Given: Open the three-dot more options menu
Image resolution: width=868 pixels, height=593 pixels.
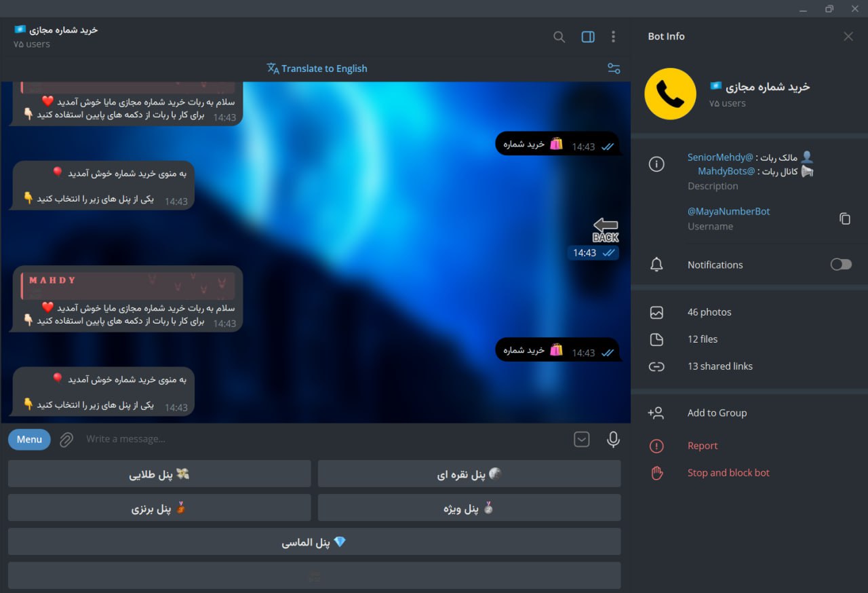Looking at the screenshot, I should click(613, 37).
